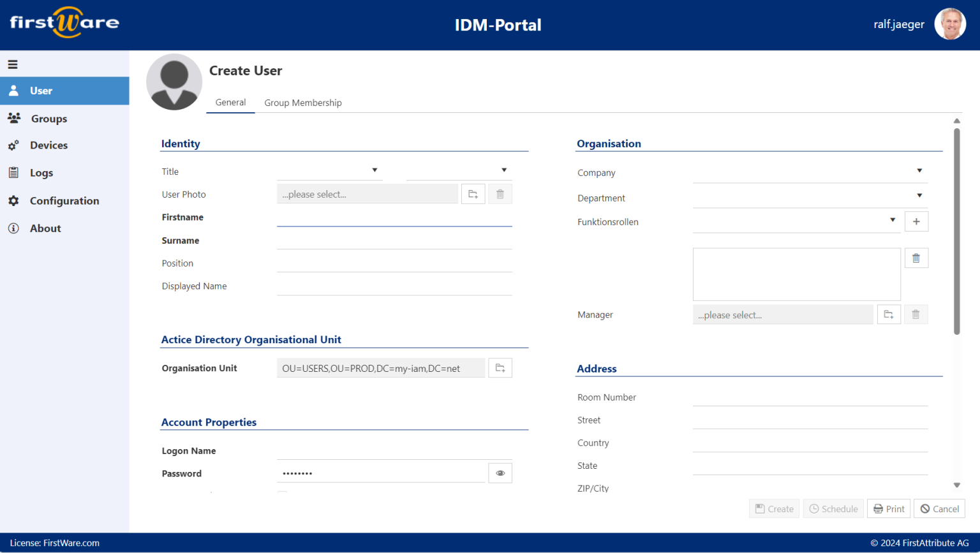980x553 pixels.
Task: Click the Print button
Action: pos(888,508)
